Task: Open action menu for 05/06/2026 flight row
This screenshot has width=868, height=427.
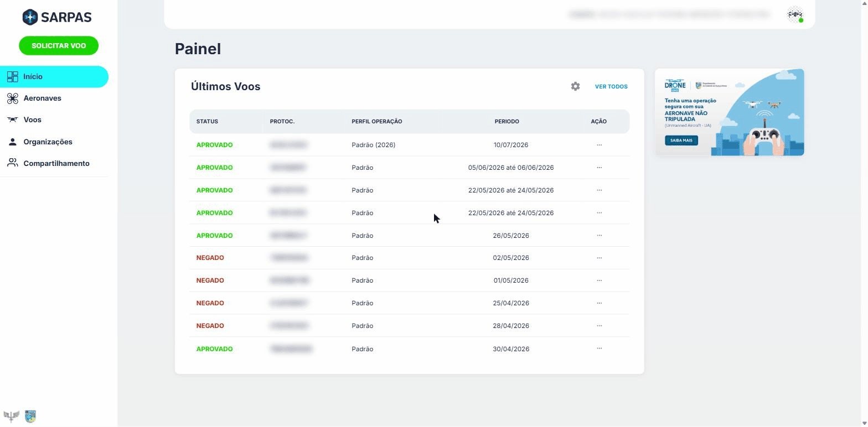Action: 599,168
